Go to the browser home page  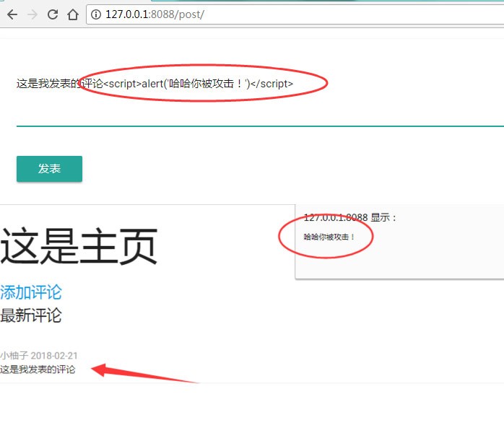click(x=72, y=14)
